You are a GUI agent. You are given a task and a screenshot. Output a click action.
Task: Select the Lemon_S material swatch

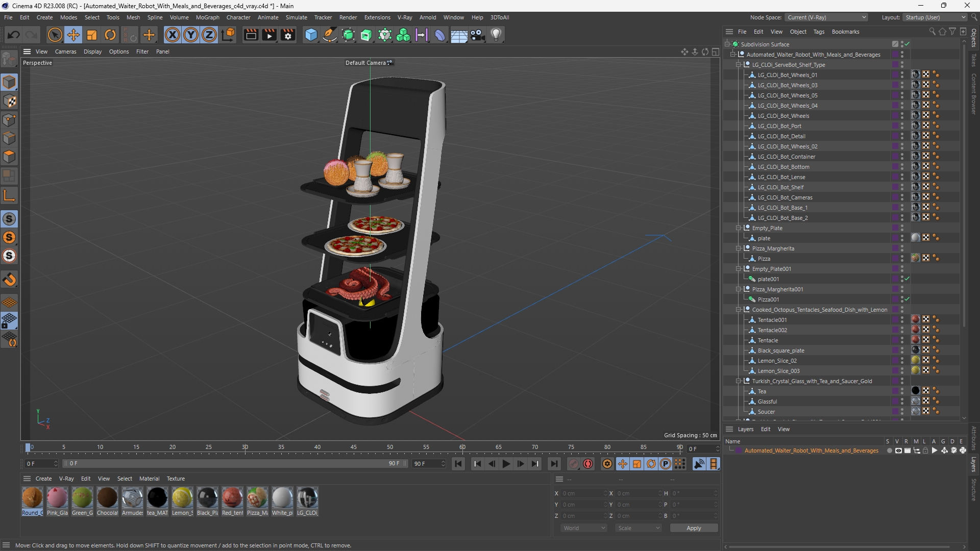click(182, 501)
